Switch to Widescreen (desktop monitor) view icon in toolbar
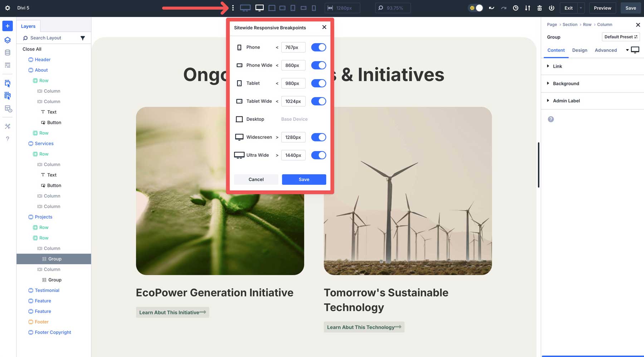This screenshot has height=357, width=644. [259, 8]
